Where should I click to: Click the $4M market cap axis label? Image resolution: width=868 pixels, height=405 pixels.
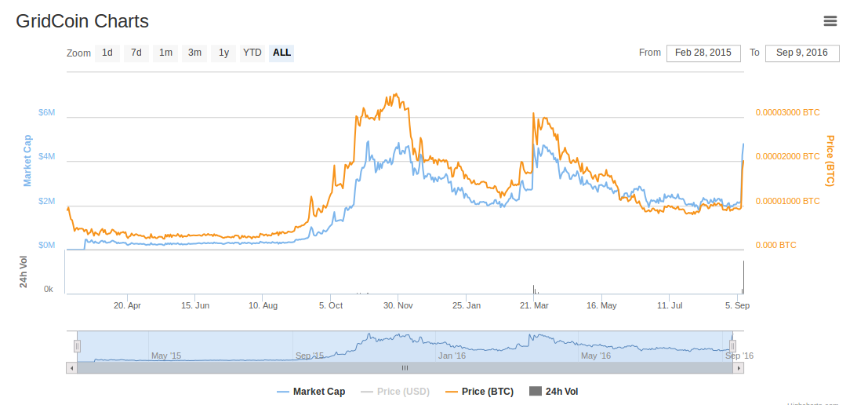pyautogui.click(x=46, y=157)
